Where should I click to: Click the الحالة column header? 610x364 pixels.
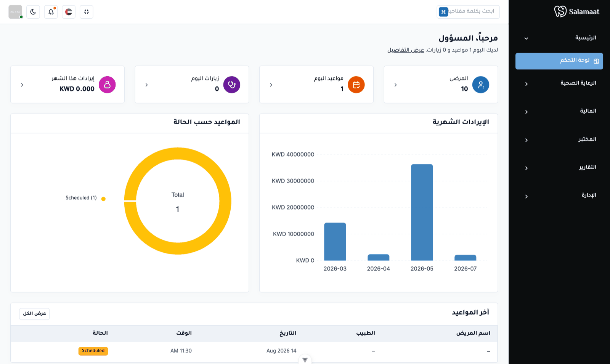[100, 333]
